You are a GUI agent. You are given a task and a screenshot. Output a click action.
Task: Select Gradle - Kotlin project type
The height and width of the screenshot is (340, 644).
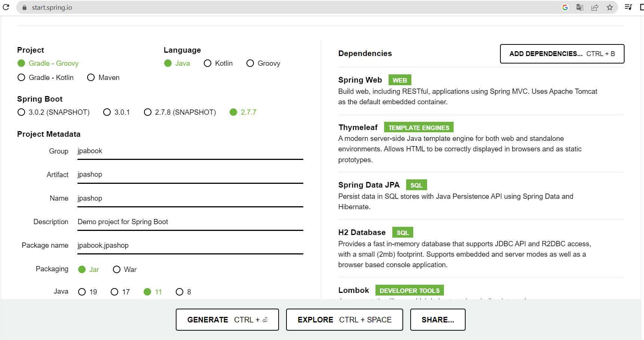point(46,77)
